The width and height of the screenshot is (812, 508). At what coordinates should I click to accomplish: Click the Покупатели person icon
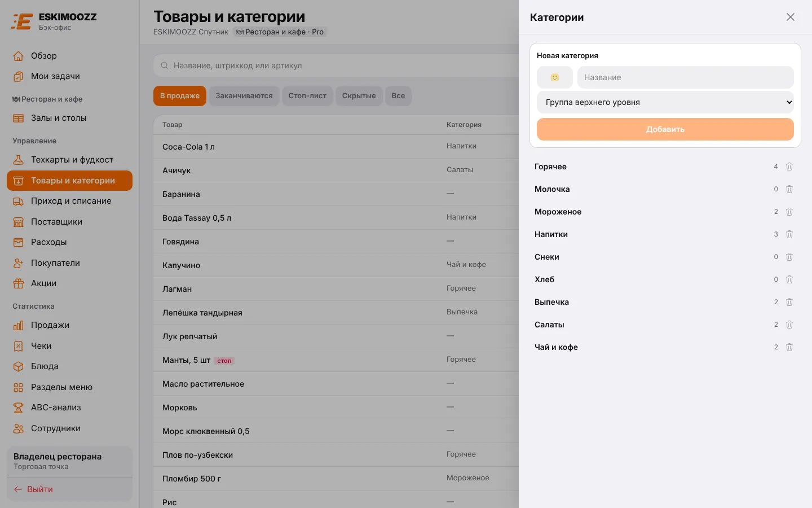pyautogui.click(x=19, y=263)
